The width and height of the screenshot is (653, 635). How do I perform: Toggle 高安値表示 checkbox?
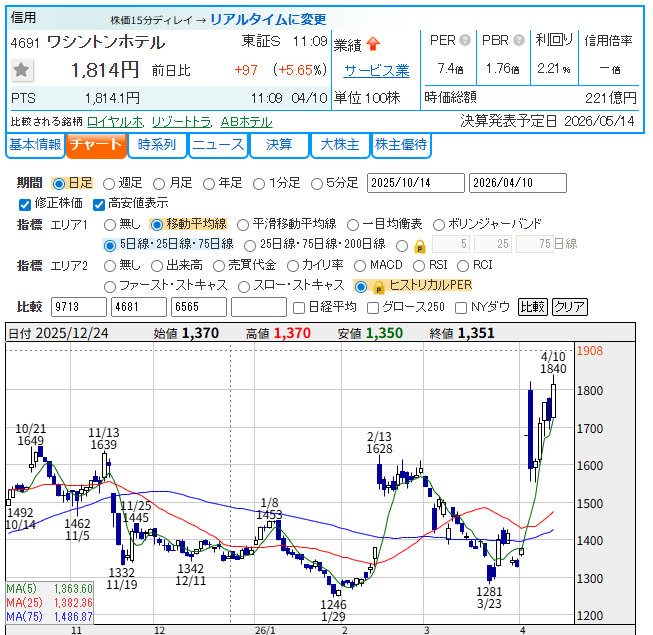pos(99,204)
